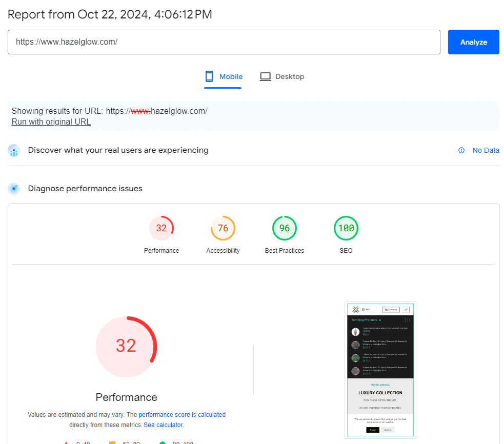The width and height of the screenshot is (504, 444).
Task: Click the No Data label
Action: point(486,150)
